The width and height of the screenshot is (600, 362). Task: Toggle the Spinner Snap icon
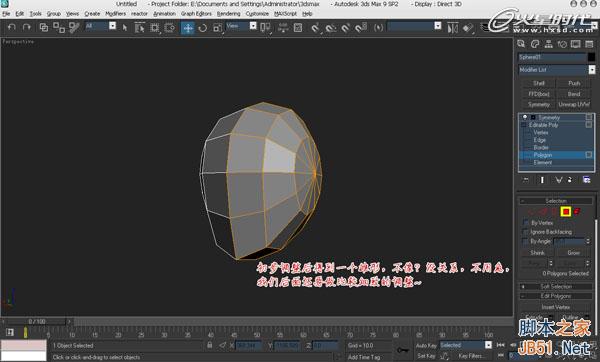pyautogui.click(x=361, y=28)
